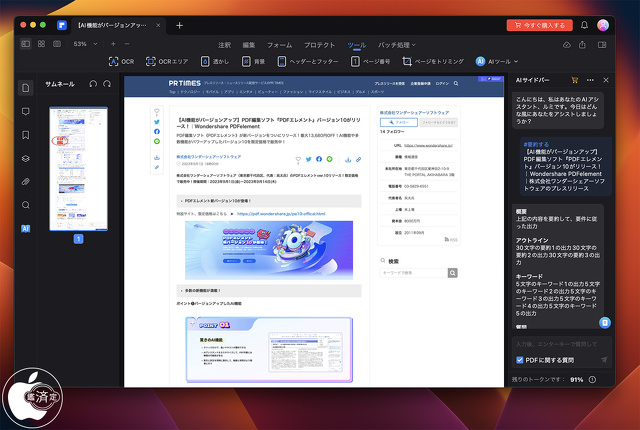Toggle the left sidebar panel view
Screen dimensions: 640x430
click(x=26, y=44)
